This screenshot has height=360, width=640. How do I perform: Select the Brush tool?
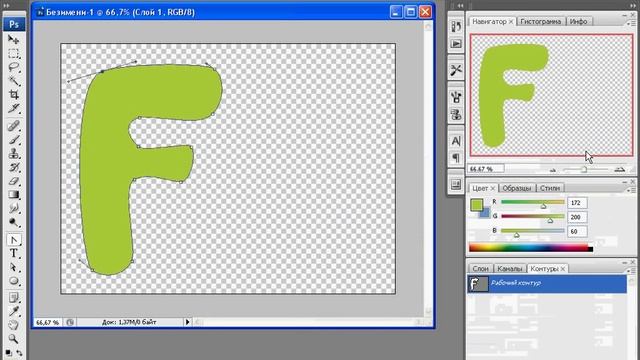tap(13, 140)
